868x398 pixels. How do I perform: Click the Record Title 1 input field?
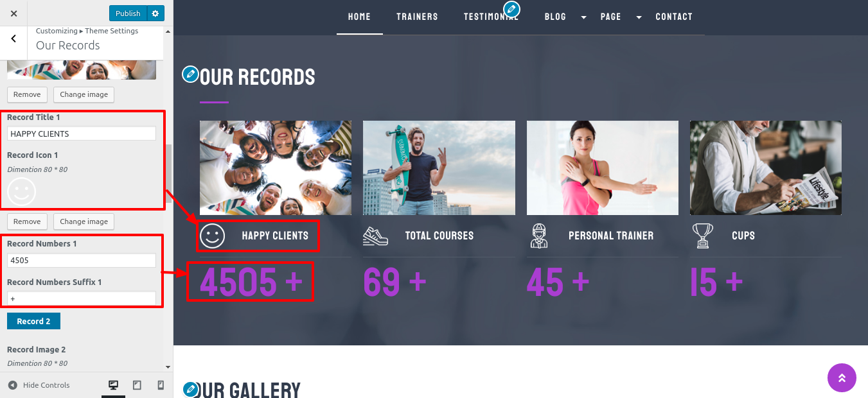[82, 134]
